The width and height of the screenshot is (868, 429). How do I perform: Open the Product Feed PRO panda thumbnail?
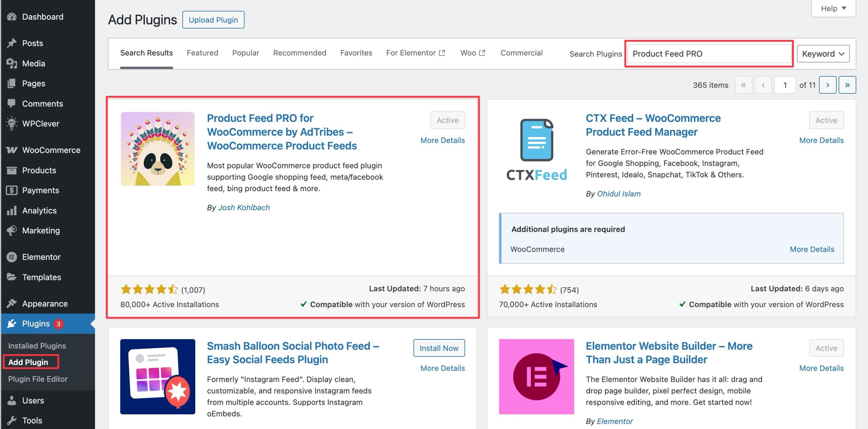tap(158, 149)
